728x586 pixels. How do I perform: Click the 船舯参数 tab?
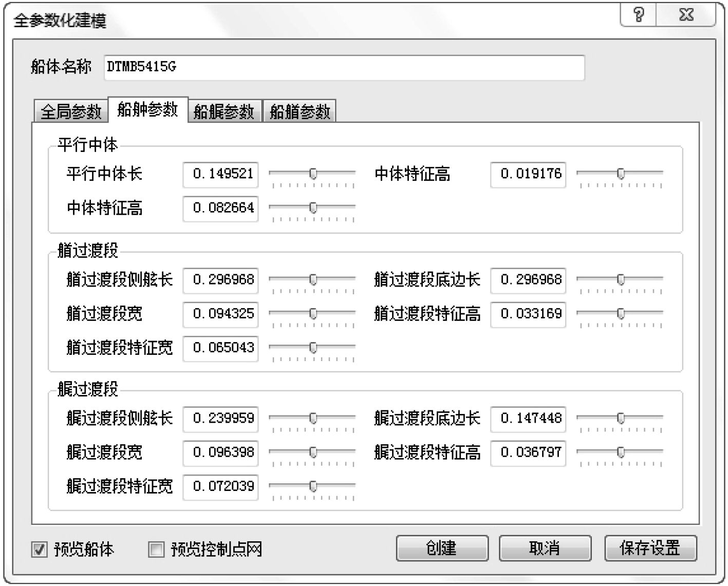click(x=147, y=109)
